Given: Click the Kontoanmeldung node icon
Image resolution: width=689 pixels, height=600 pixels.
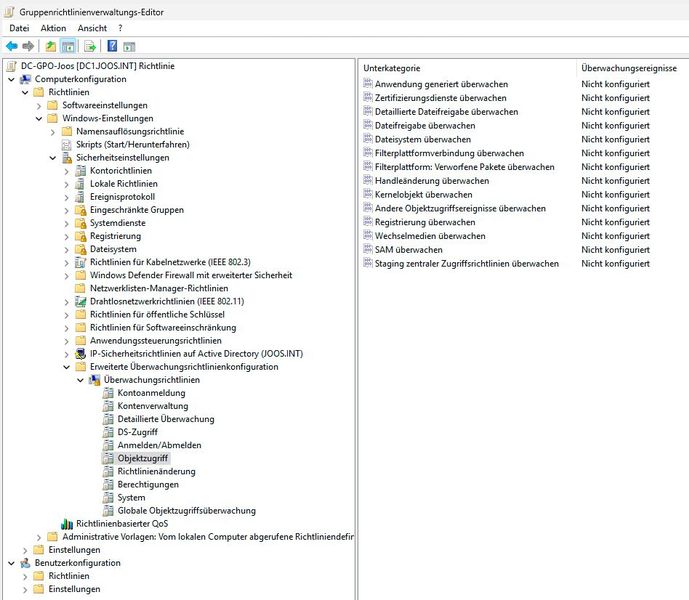Looking at the screenshot, I should coord(108,393).
